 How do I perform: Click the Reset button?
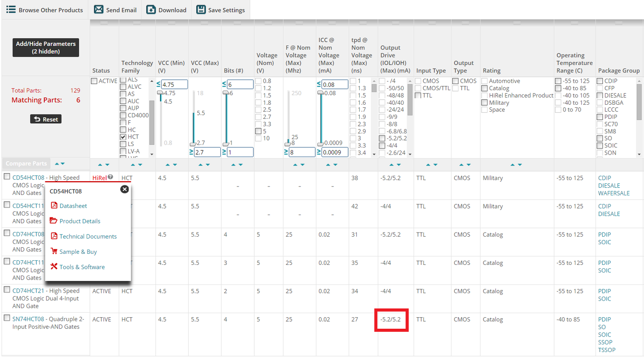point(46,119)
